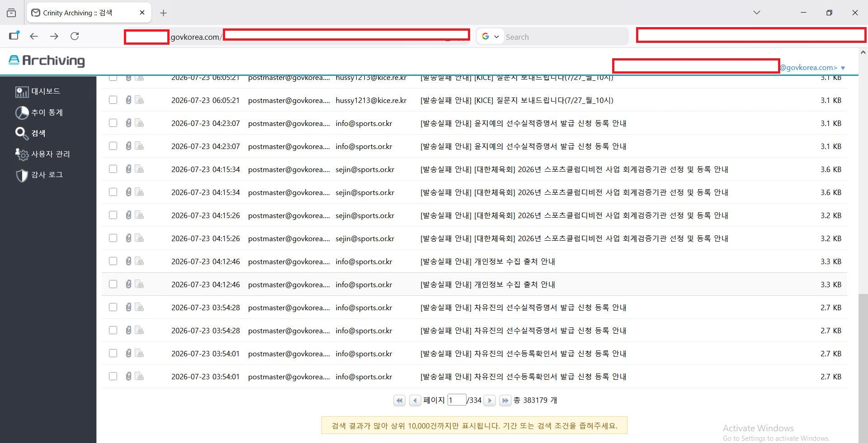Screen dimensions: 868x443
Task: Tick checkbox of lower 04:15:26 sejin row
Action: (113, 238)
